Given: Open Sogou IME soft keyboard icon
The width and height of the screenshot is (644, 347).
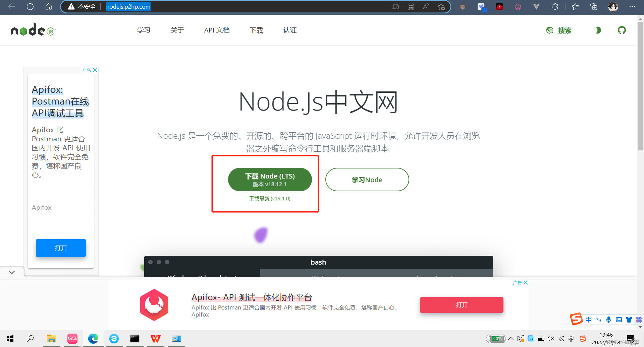Looking at the screenshot, I should [619, 320].
